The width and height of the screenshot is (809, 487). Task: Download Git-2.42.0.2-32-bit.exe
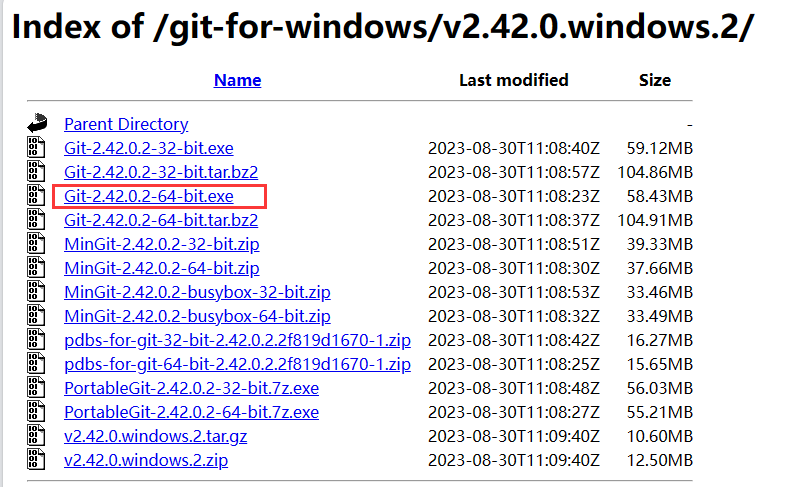(149, 148)
